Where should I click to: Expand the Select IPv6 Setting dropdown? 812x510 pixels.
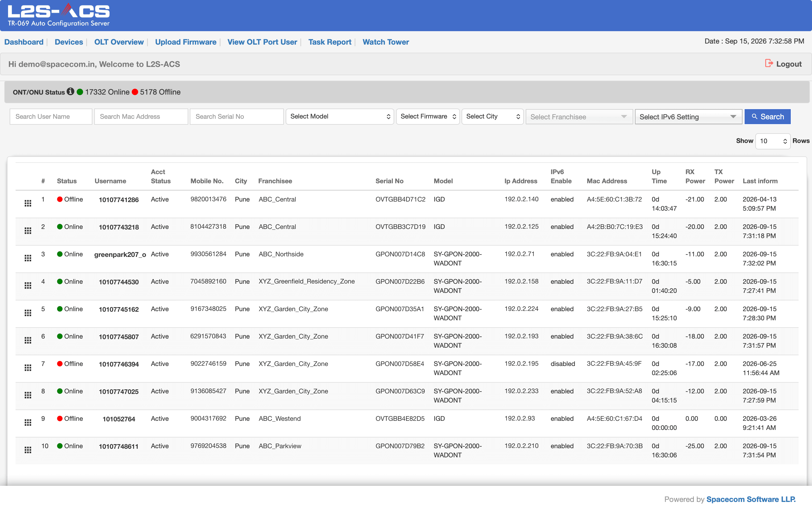(x=688, y=117)
